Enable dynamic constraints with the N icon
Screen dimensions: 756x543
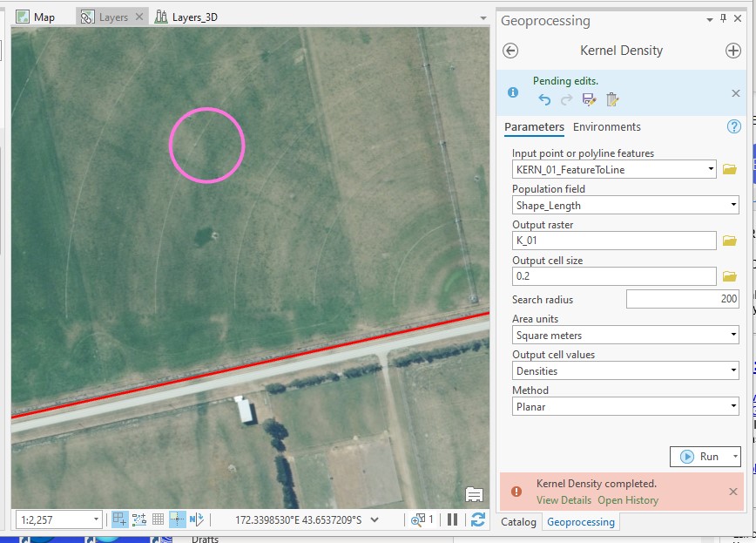[196, 519]
